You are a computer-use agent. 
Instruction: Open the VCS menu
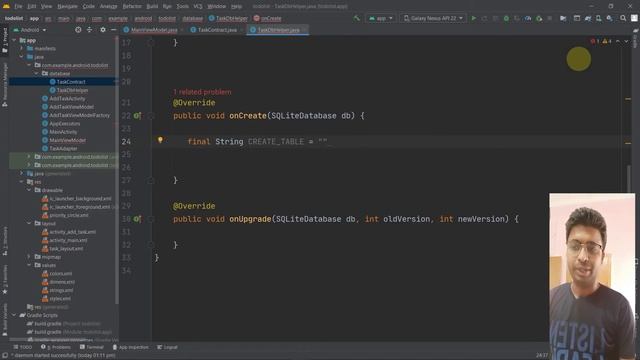click(x=198, y=7)
